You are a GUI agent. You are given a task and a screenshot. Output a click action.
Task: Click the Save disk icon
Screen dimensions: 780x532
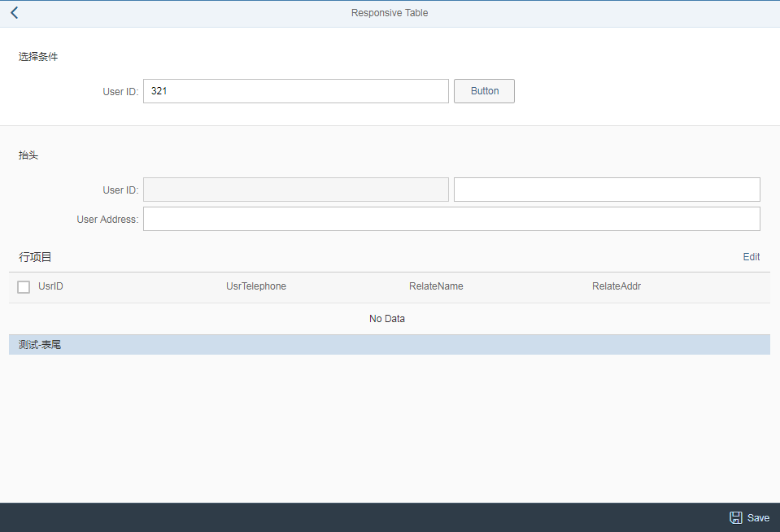tap(736, 517)
